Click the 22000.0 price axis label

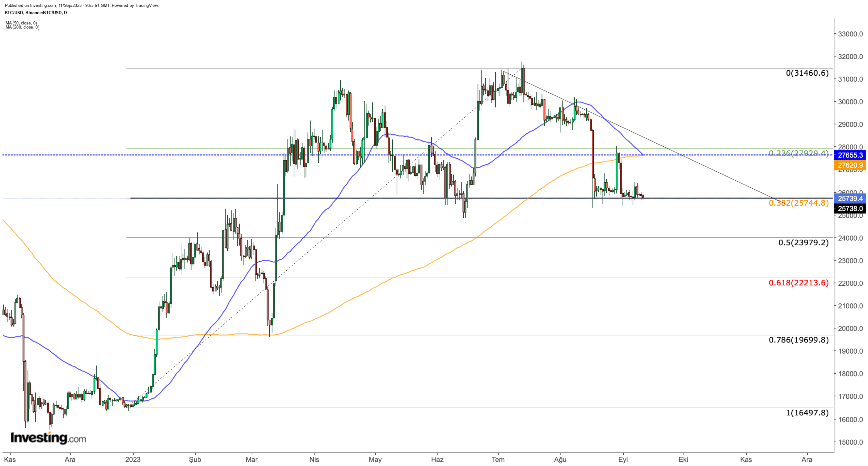pyautogui.click(x=850, y=283)
